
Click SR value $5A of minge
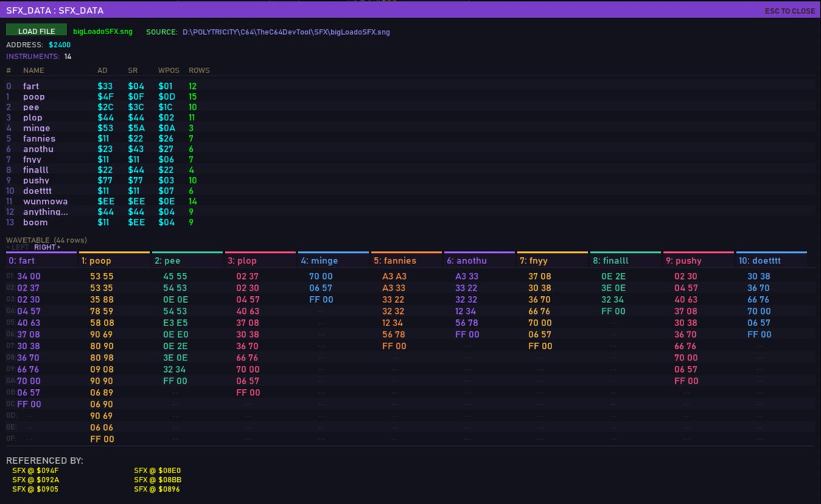pyautogui.click(x=136, y=129)
